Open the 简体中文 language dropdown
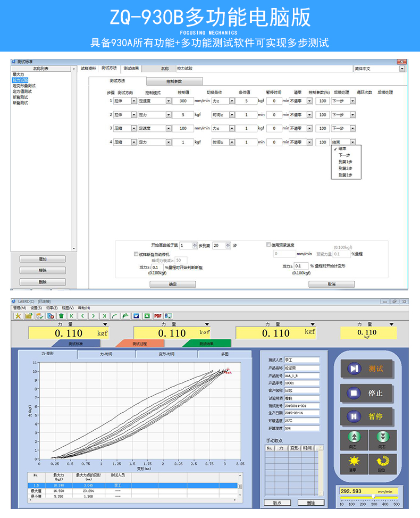 pyautogui.click(x=402, y=69)
